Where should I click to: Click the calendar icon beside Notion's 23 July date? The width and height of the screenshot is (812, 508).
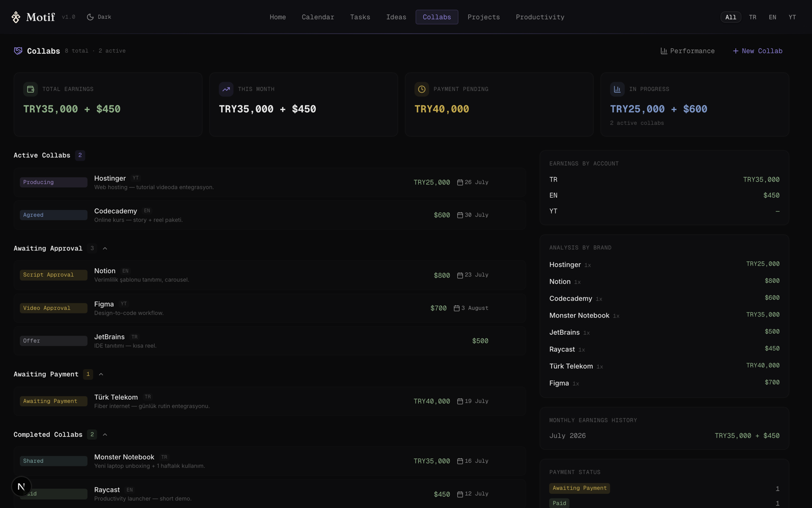click(460, 275)
